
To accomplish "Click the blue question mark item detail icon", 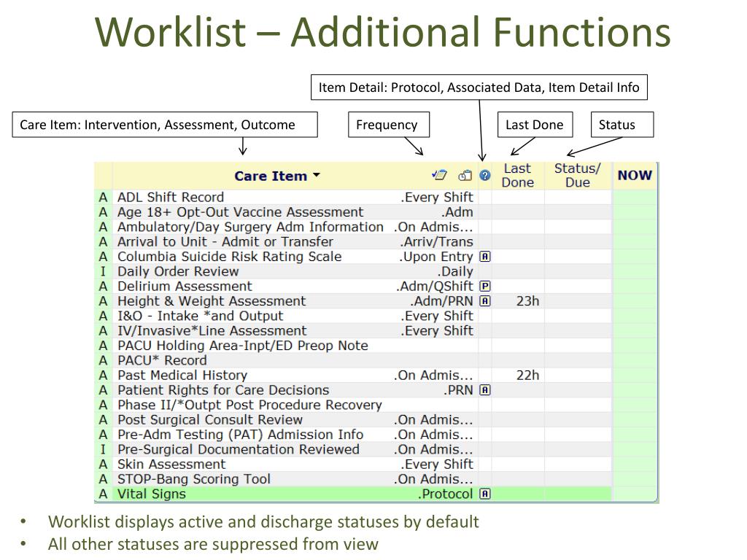I will 485,176.
